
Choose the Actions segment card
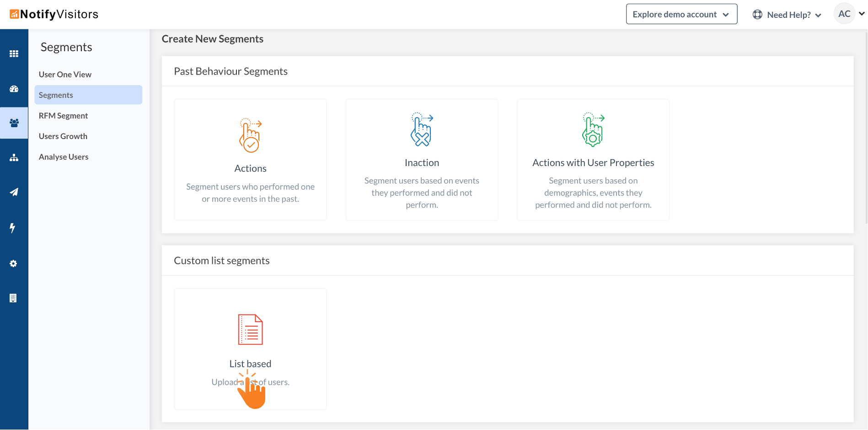pos(250,160)
